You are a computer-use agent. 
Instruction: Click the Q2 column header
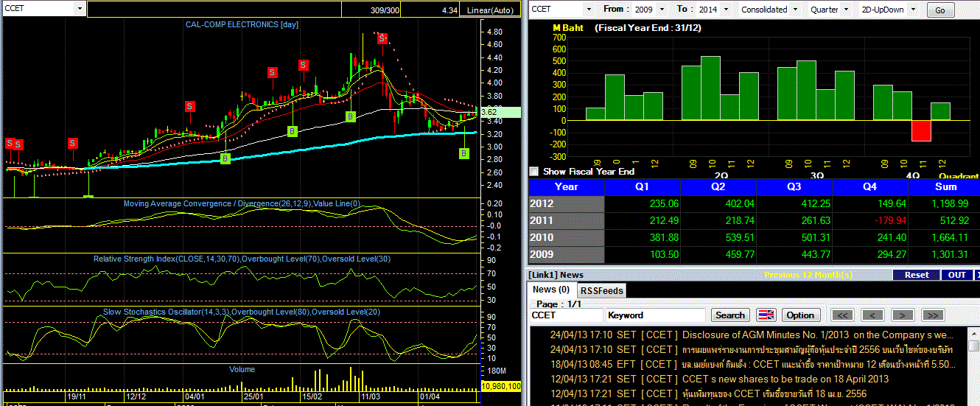click(x=718, y=186)
